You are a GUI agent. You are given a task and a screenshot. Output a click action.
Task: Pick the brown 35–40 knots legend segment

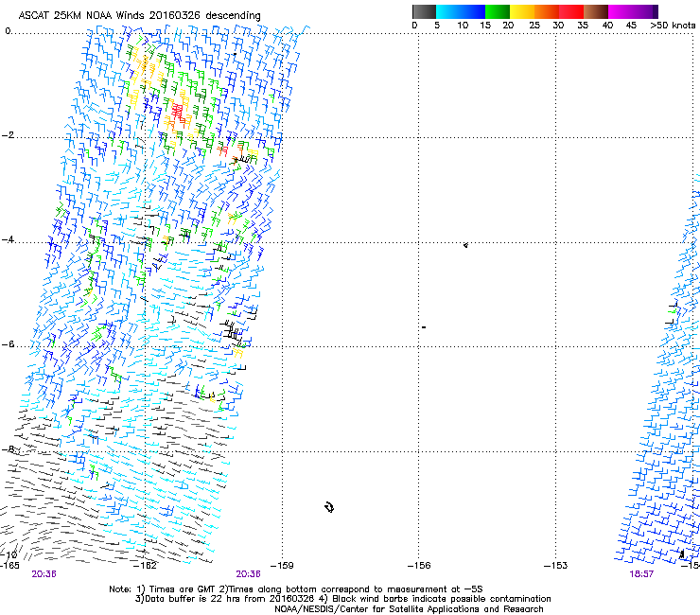596,11
